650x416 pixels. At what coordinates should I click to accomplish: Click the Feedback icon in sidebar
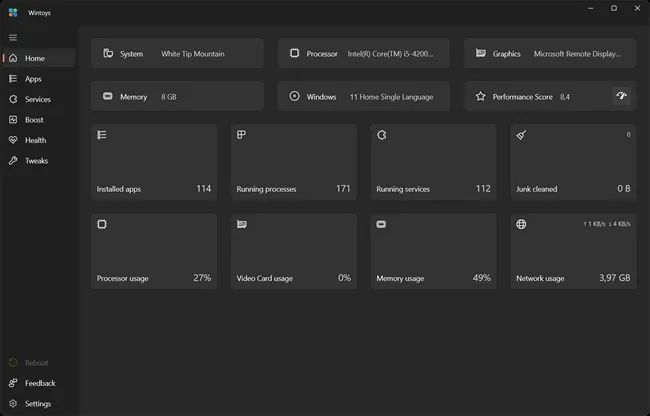click(x=13, y=383)
